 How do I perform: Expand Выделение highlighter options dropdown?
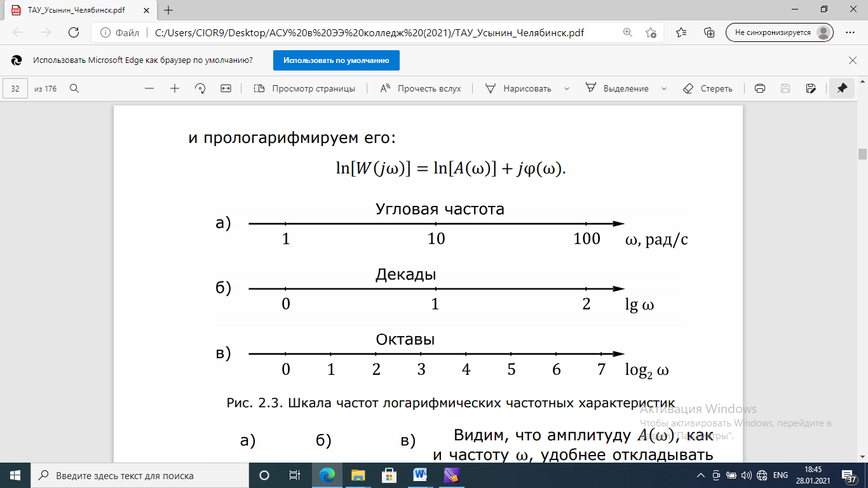[x=664, y=88]
